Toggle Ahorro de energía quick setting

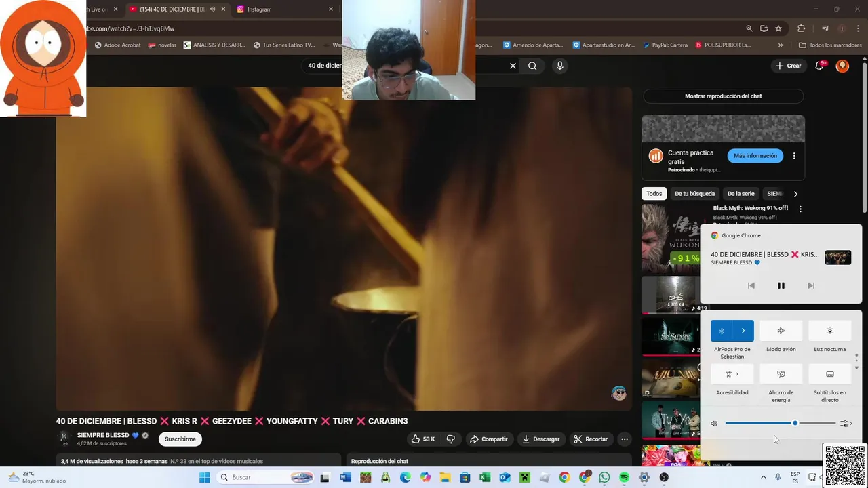click(x=781, y=374)
